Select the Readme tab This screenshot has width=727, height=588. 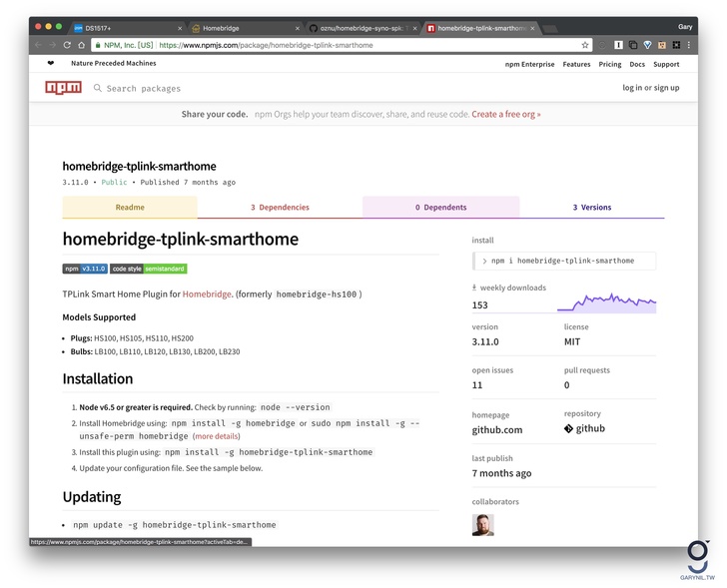[x=130, y=207]
